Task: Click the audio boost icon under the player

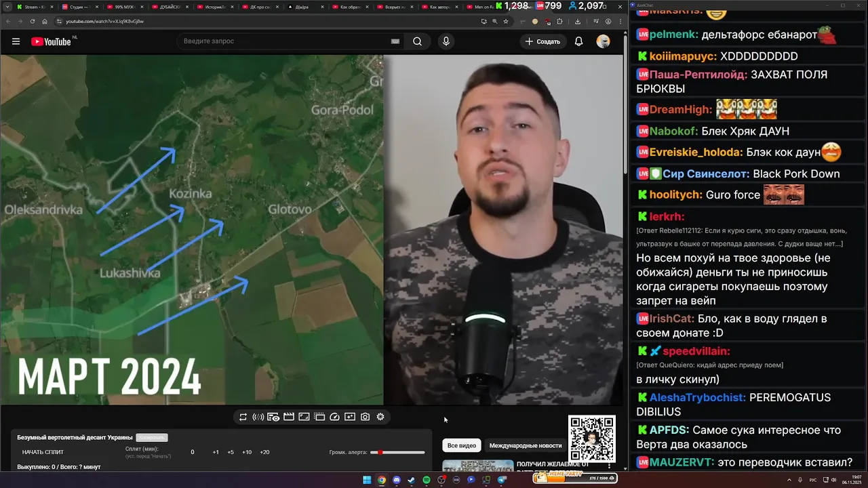Action: (258, 417)
